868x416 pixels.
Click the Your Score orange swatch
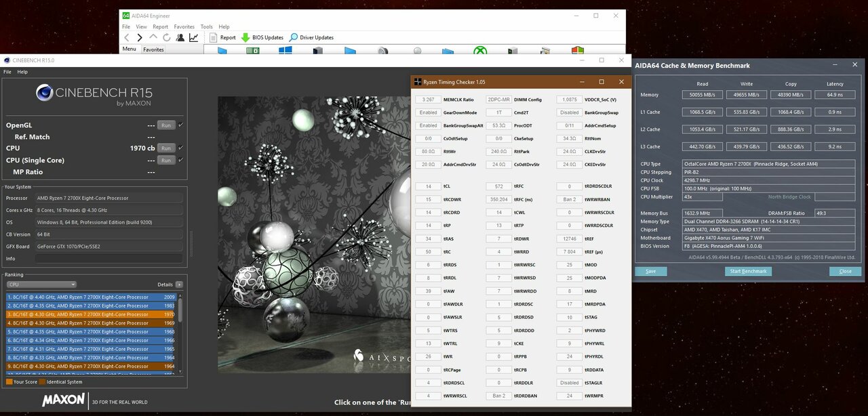point(9,382)
